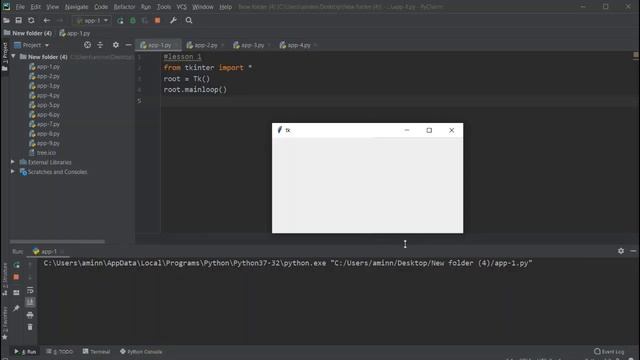Click the Synchronize refresh icon in toolbar

[31, 20]
